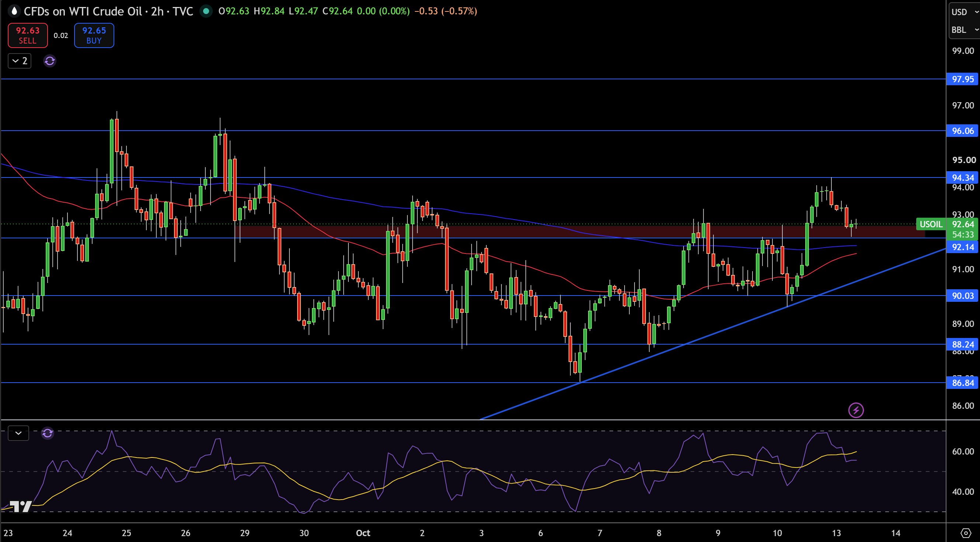Select the 92.14 price level label
980x542 pixels.
[x=963, y=247]
